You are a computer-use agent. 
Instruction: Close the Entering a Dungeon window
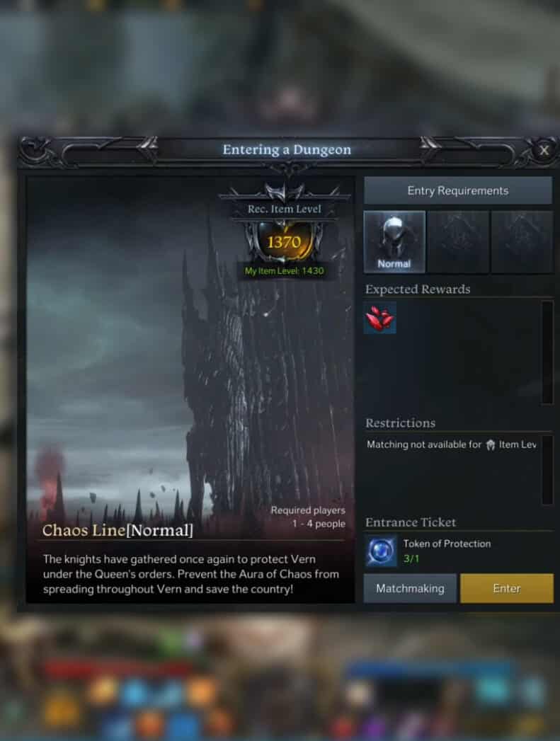[x=544, y=150]
